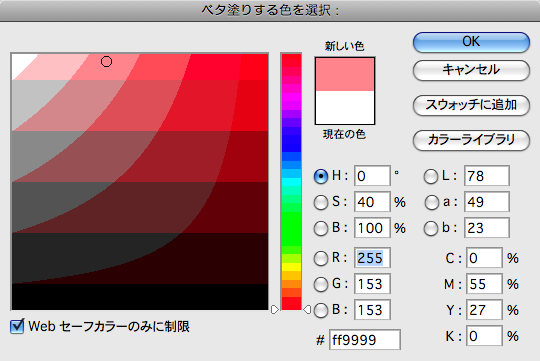
Task: Click the blue B field showing 153
Action: click(372, 310)
